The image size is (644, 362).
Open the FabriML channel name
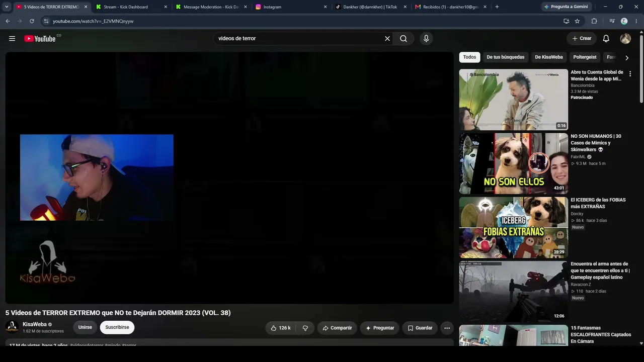[x=578, y=157]
